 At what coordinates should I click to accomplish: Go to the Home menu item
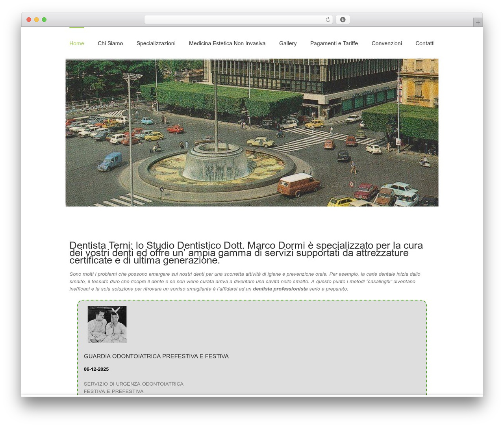(x=77, y=43)
